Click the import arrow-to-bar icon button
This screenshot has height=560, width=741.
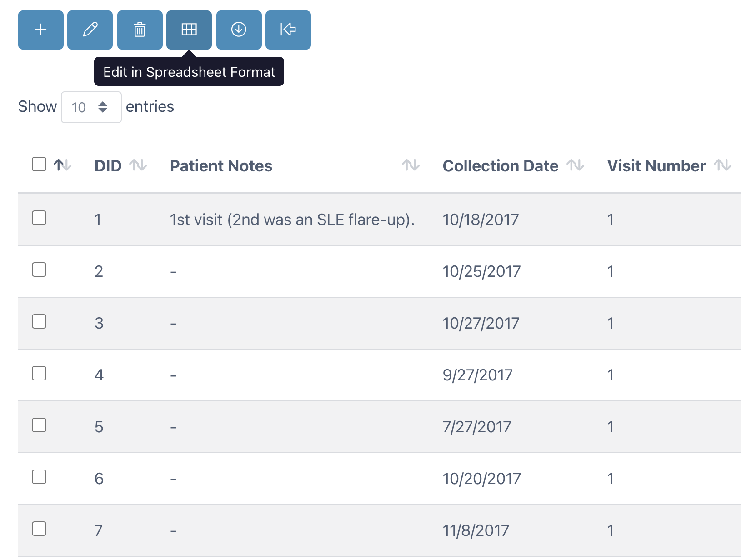pyautogui.click(x=288, y=30)
